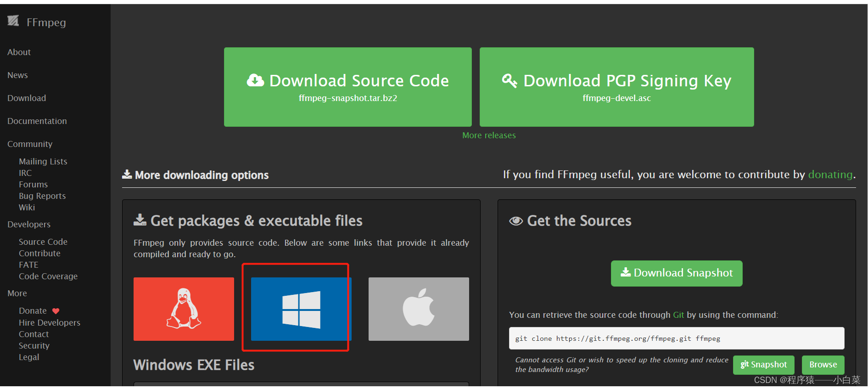868x389 pixels.
Task: Open the Git link in source text
Action: point(678,315)
